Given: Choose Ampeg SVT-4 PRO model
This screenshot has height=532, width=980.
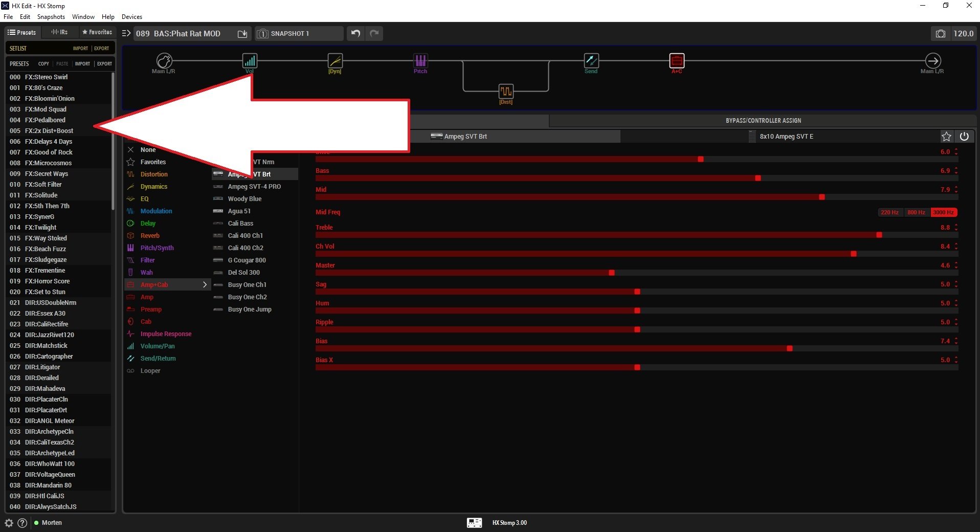Looking at the screenshot, I should tap(254, 187).
